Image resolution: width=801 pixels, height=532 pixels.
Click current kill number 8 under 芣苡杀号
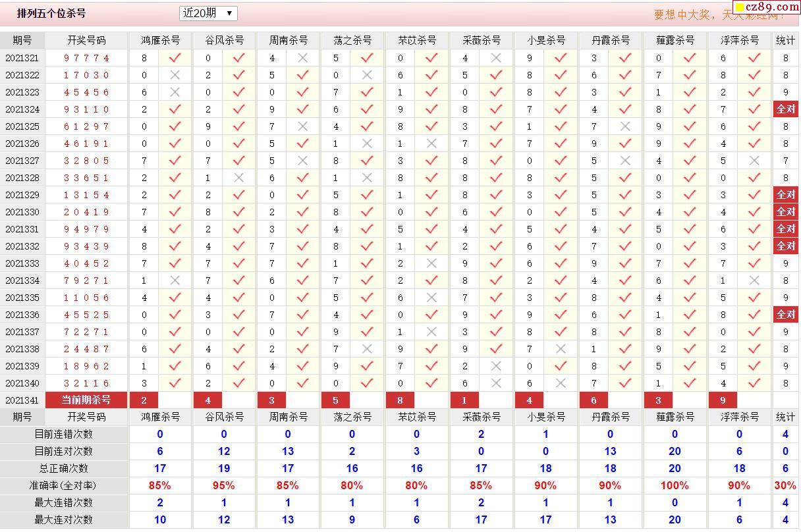(400, 400)
